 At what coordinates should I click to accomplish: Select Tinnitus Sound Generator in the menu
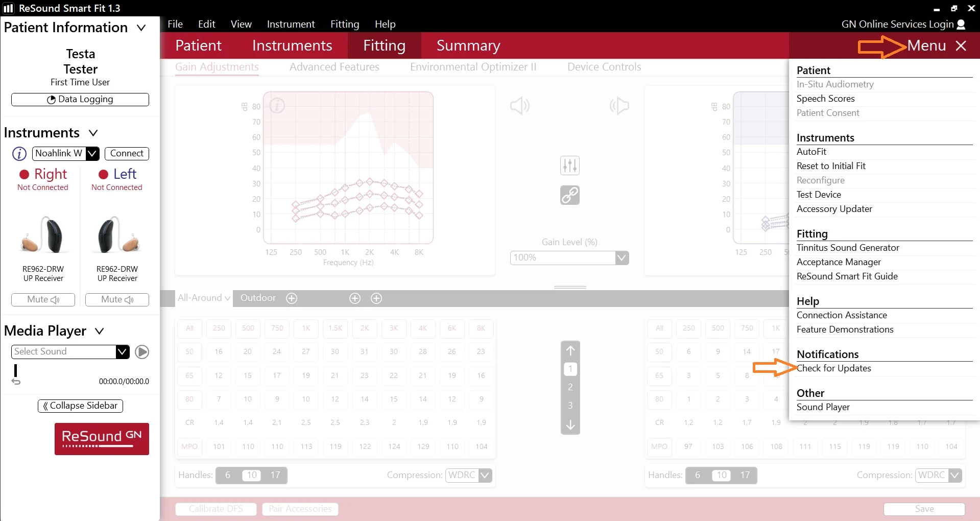(x=848, y=248)
